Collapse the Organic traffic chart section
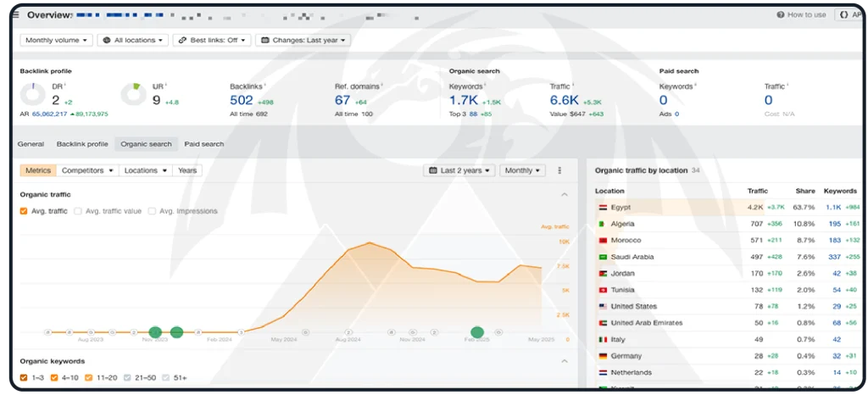The height and width of the screenshot is (395, 868). [565, 195]
